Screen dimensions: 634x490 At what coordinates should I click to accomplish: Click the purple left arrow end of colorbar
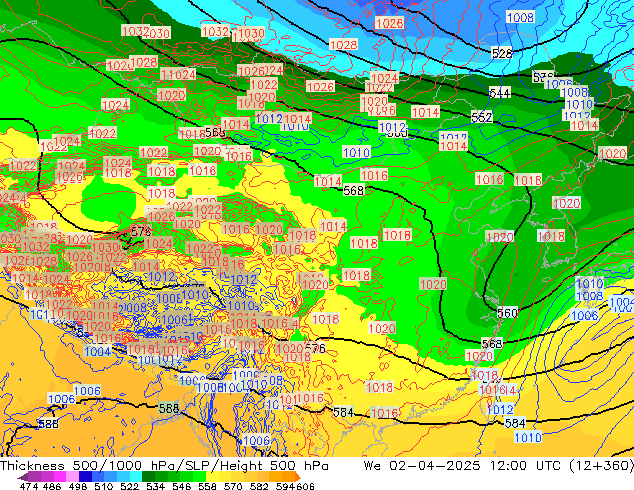pyautogui.click(x=23, y=477)
